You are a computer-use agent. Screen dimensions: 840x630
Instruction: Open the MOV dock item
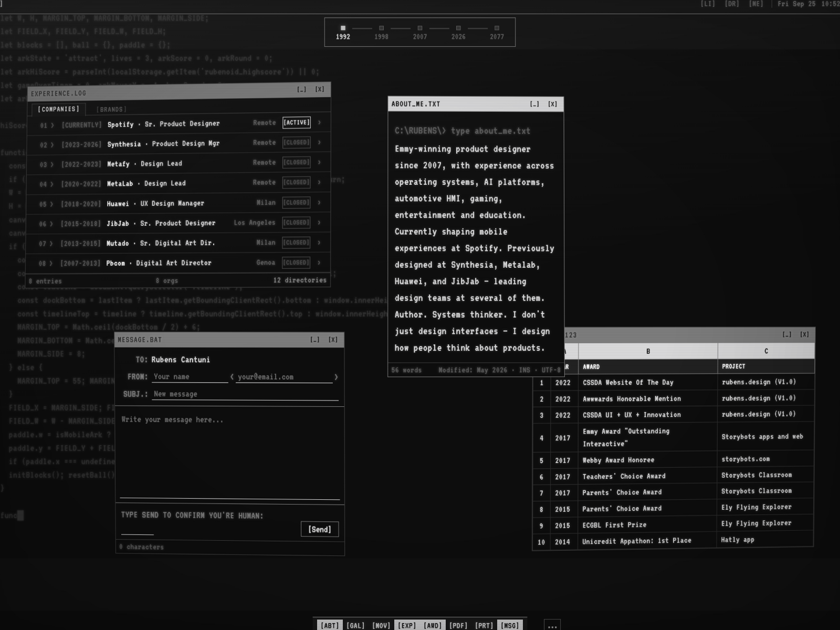(381, 625)
